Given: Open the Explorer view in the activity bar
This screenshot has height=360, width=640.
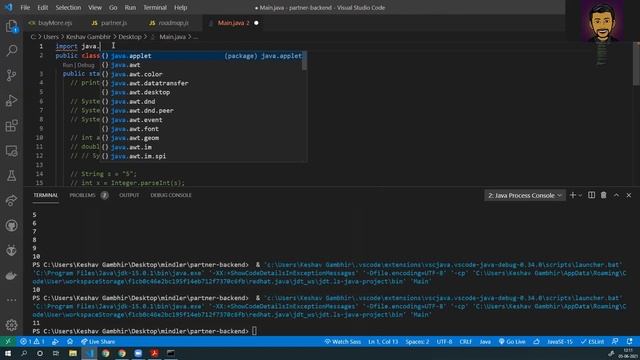Looking at the screenshot, I should [11, 27].
